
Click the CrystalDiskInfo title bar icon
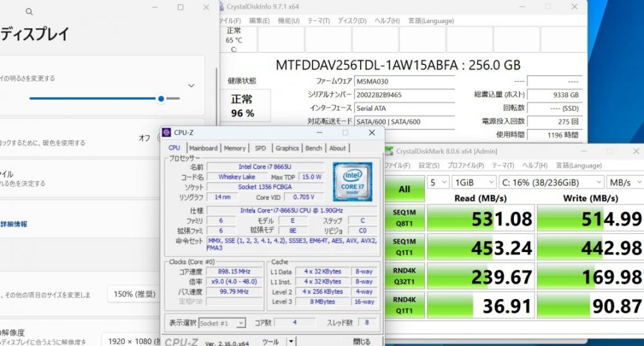point(221,6)
